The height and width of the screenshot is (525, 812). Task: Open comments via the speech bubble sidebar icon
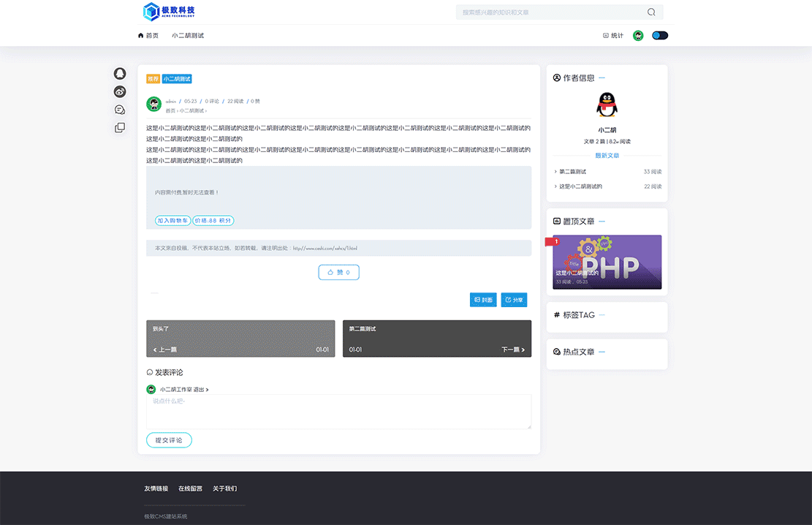119,109
